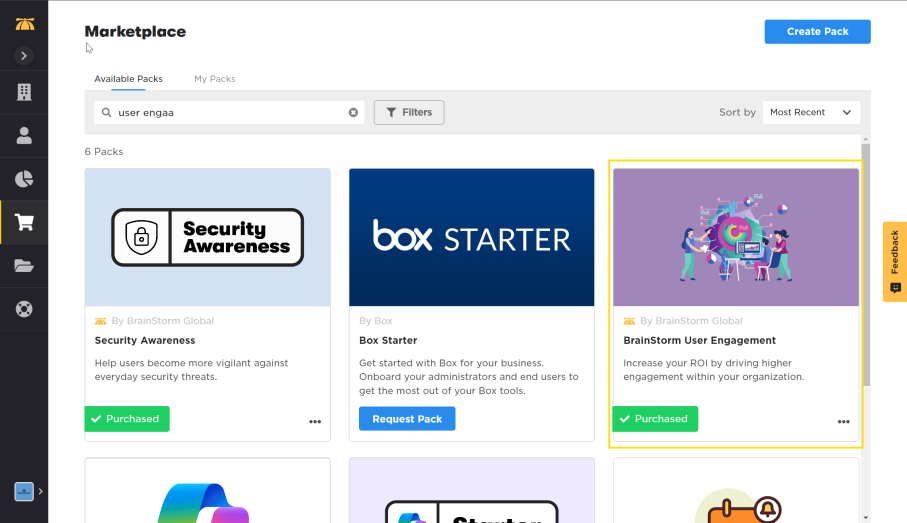Open the users person icon
This screenshot has width=907, height=523.
click(x=24, y=135)
